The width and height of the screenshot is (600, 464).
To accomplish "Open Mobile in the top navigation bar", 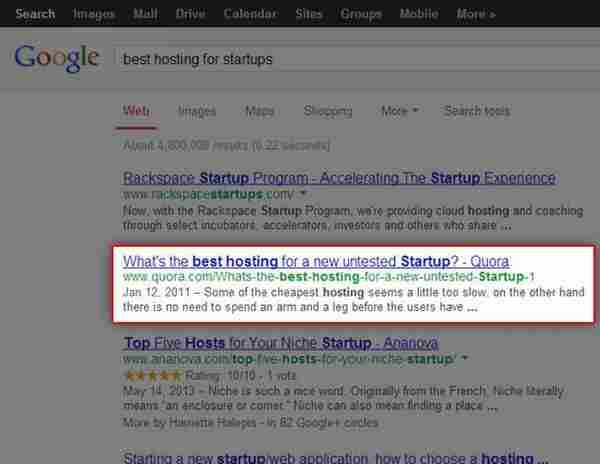I will tap(420, 14).
